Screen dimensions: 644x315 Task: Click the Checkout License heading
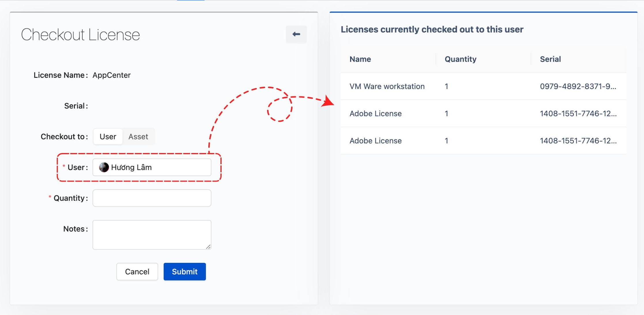(80, 35)
